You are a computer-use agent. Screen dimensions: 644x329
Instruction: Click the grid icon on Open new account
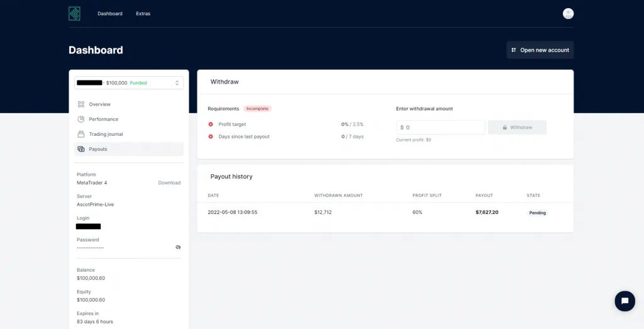[514, 50]
